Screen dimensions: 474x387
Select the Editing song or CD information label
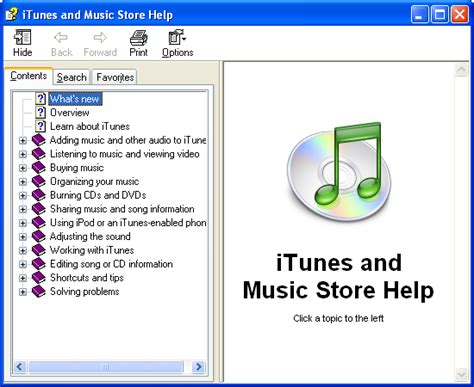111,264
